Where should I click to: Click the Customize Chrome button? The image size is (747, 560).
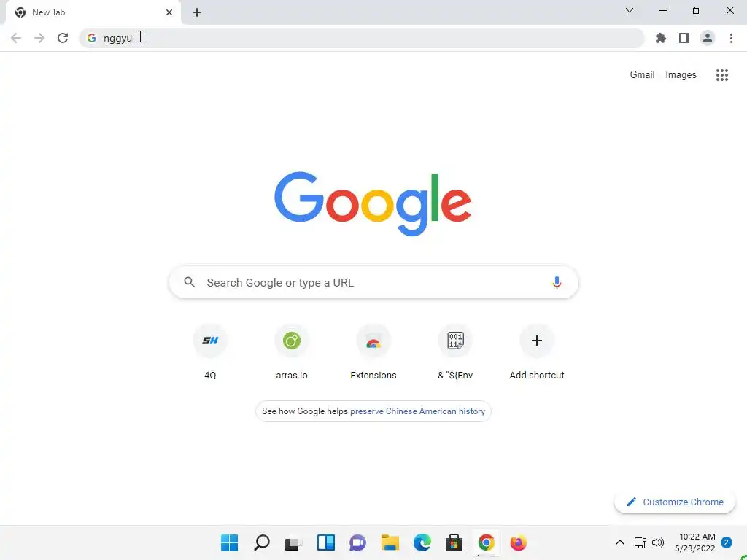(x=675, y=502)
